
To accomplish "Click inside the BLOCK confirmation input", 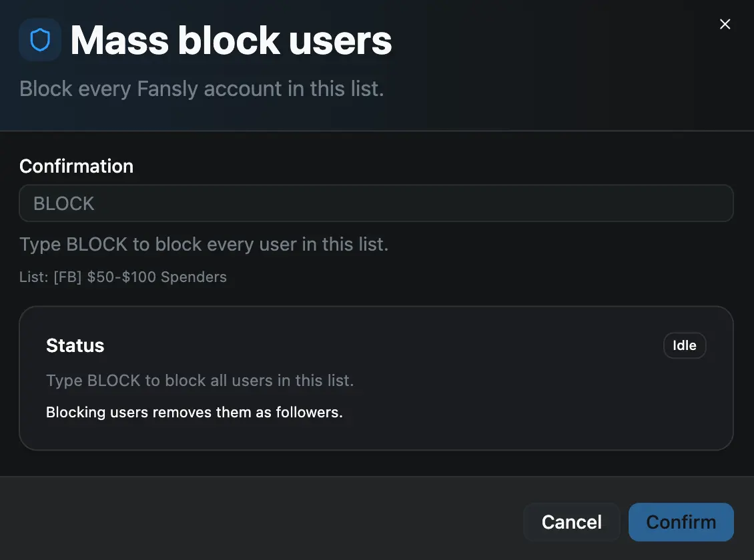I will pyautogui.click(x=376, y=203).
